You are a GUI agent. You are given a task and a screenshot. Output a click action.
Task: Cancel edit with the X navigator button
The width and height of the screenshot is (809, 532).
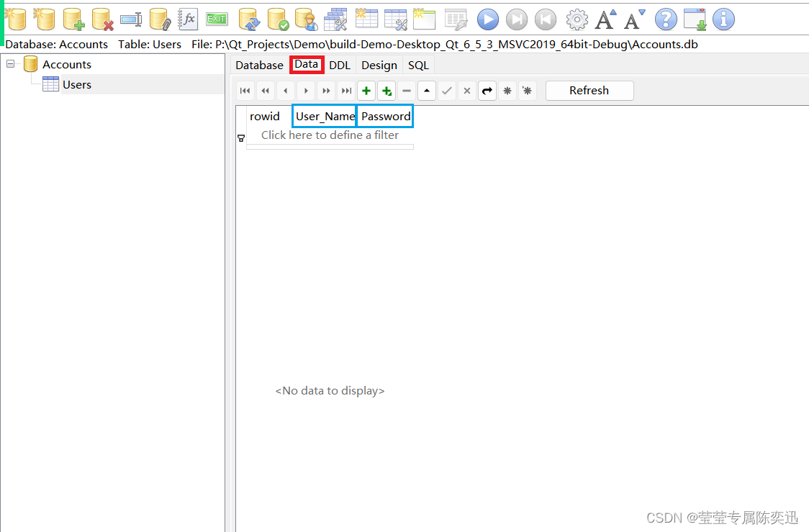pyautogui.click(x=467, y=91)
